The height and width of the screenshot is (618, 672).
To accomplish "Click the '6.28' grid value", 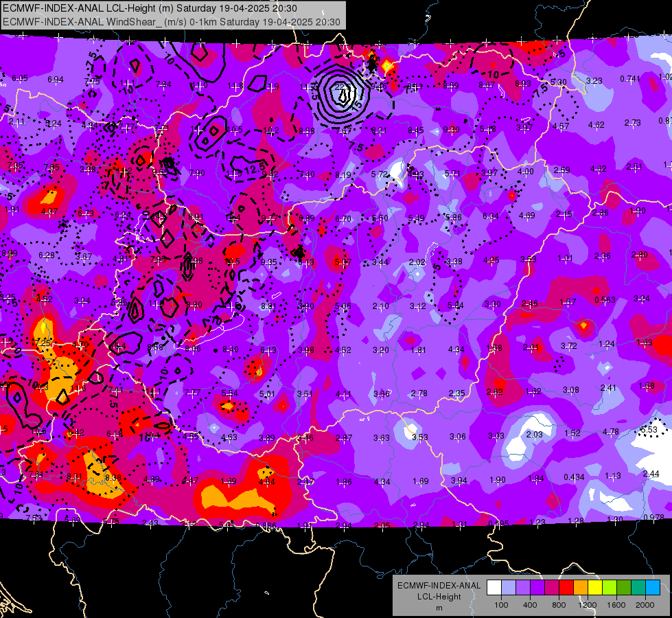I will (47, 255).
